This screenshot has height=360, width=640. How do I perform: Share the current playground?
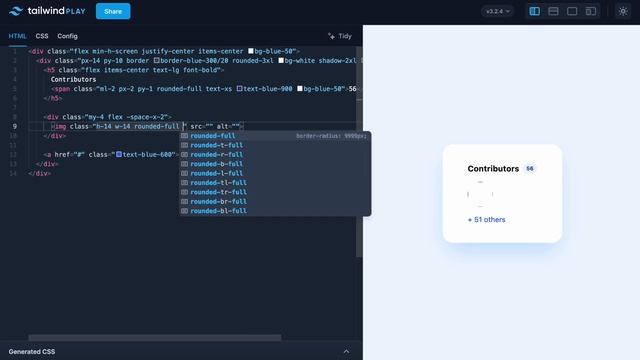pyautogui.click(x=113, y=11)
